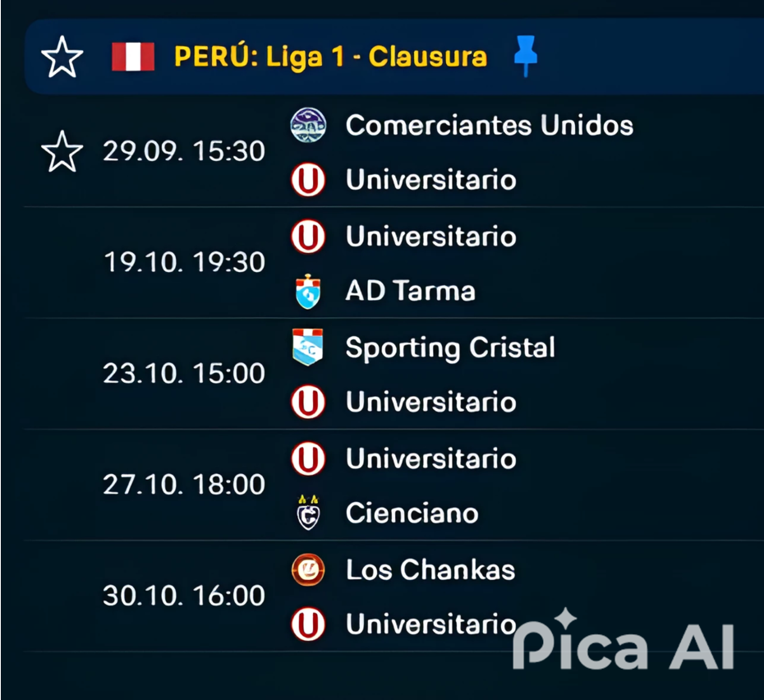Click Cienciano team crest
764x700 pixels.
click(x=308, y=513)
